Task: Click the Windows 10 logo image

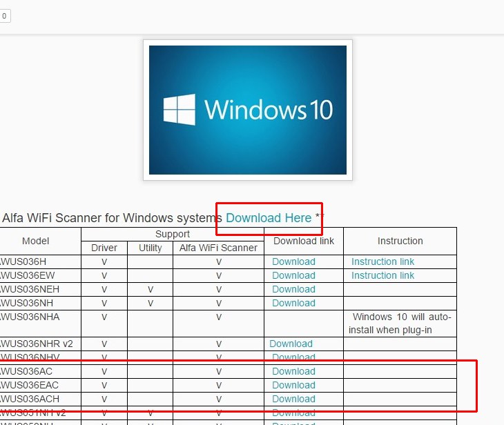Action: click(x=248, y=110)
